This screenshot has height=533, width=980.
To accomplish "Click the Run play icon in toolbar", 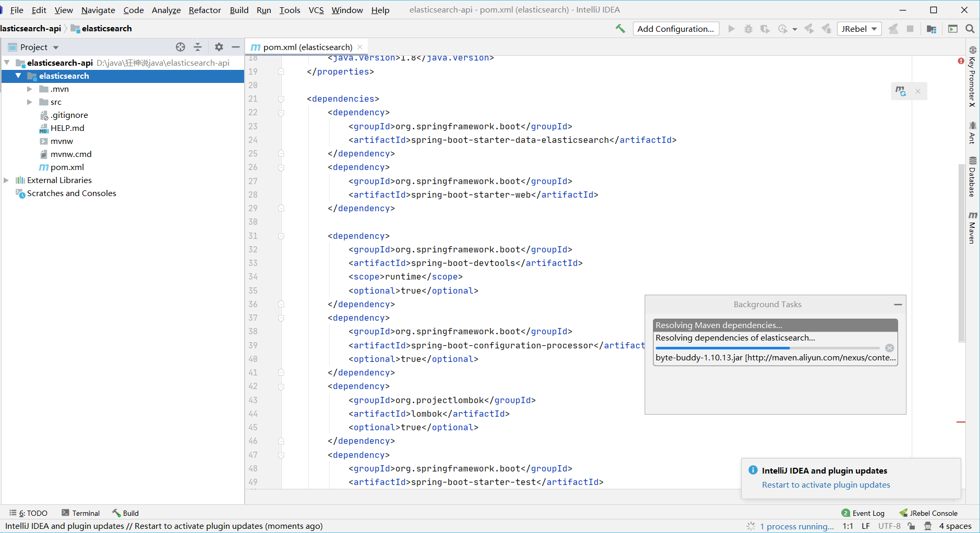I will (x=731, y=29).
